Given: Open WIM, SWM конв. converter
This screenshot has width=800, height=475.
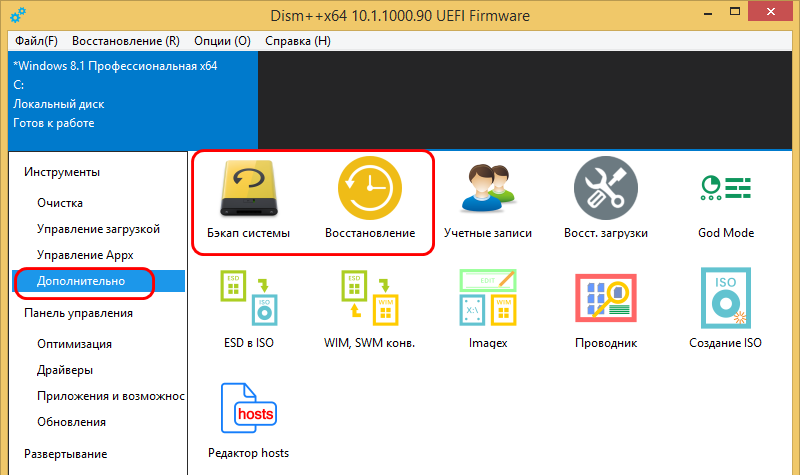Looking at the screenshot, I should 369,310.
